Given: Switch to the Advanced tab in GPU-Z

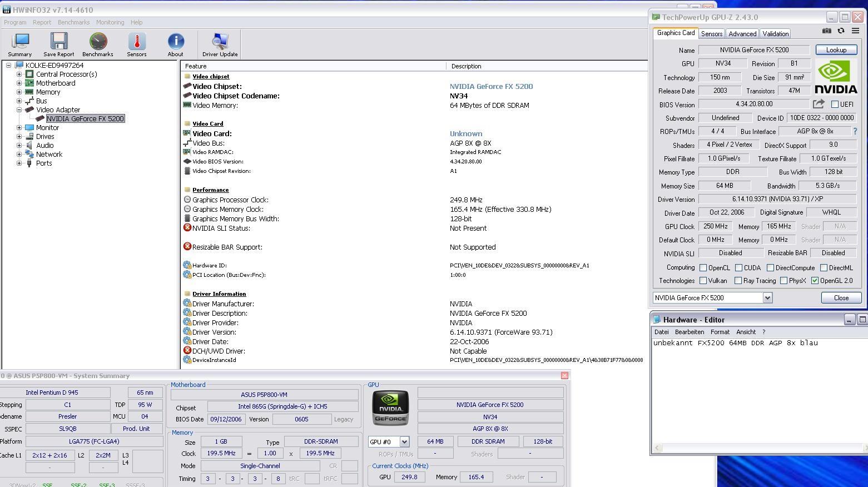Looking at the screenshot, I should pyautogui.click(x=742, y=34).
